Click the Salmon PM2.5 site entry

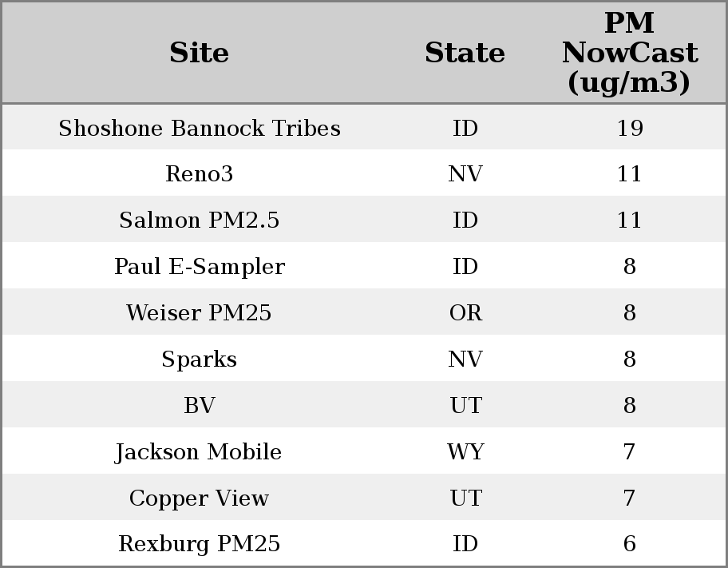200,220
